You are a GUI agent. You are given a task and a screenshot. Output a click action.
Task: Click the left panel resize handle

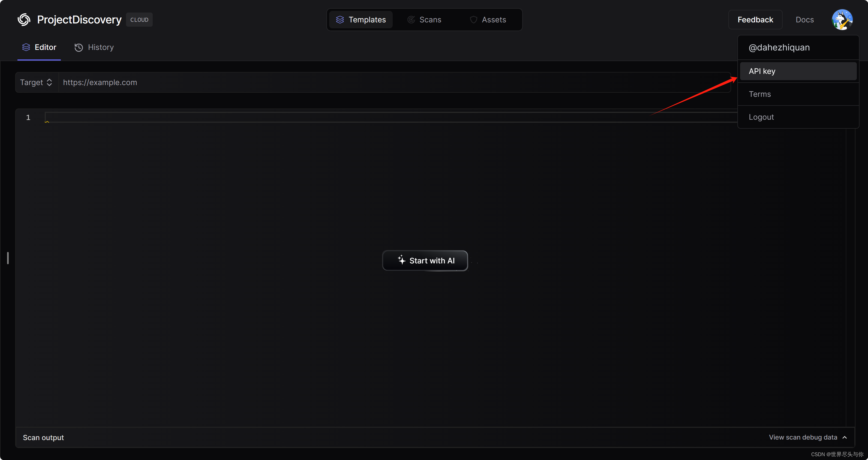point(8,258)
